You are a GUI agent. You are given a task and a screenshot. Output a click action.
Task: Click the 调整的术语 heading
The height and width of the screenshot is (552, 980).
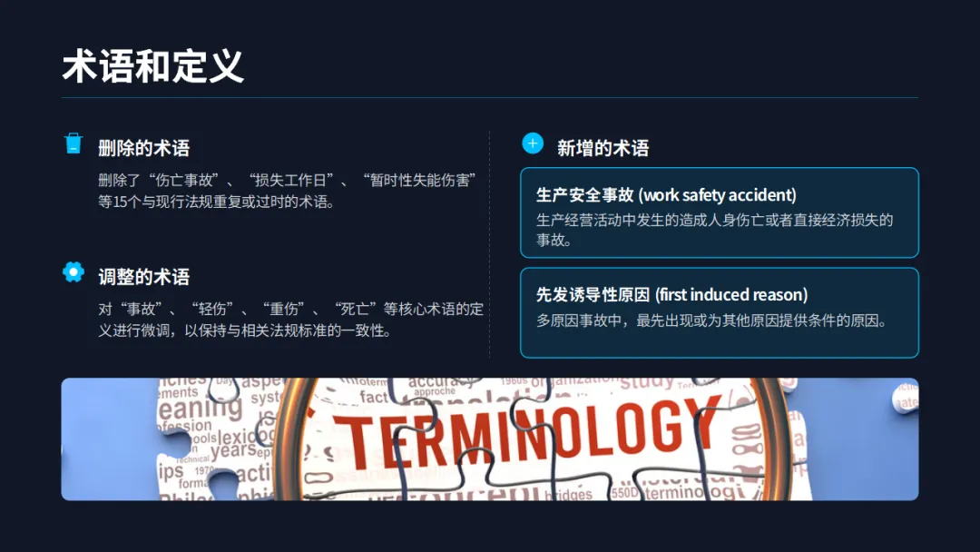[143, 277]
